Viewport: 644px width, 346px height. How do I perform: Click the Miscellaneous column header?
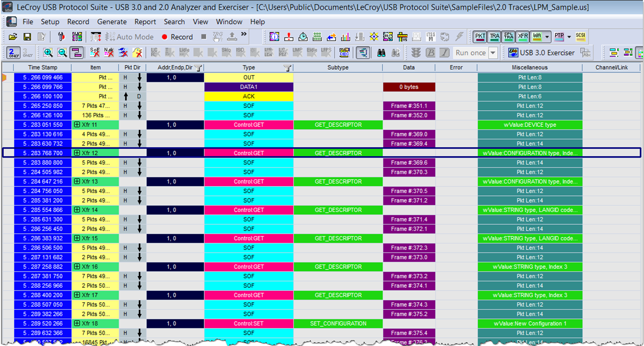(x=530, y=67)
